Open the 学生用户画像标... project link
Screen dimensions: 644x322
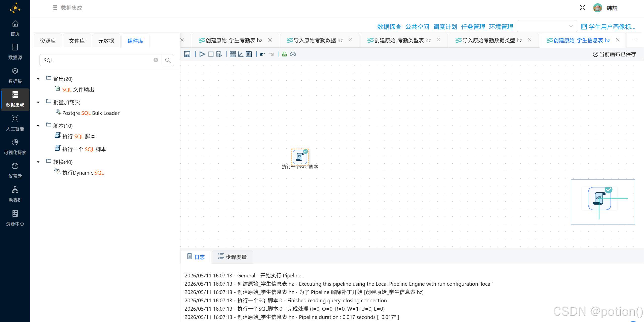[x=609, y=27]
